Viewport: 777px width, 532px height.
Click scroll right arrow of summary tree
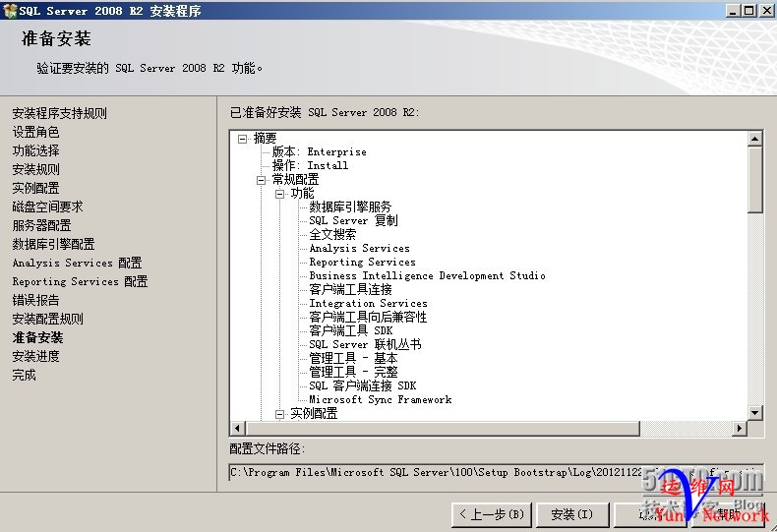click(x=740, y=429)
